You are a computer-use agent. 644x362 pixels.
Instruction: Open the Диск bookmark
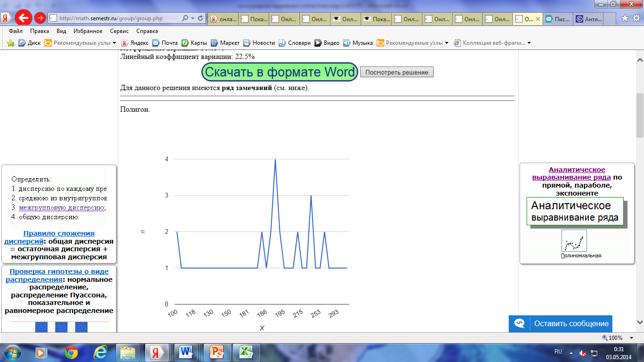(29, 43)
